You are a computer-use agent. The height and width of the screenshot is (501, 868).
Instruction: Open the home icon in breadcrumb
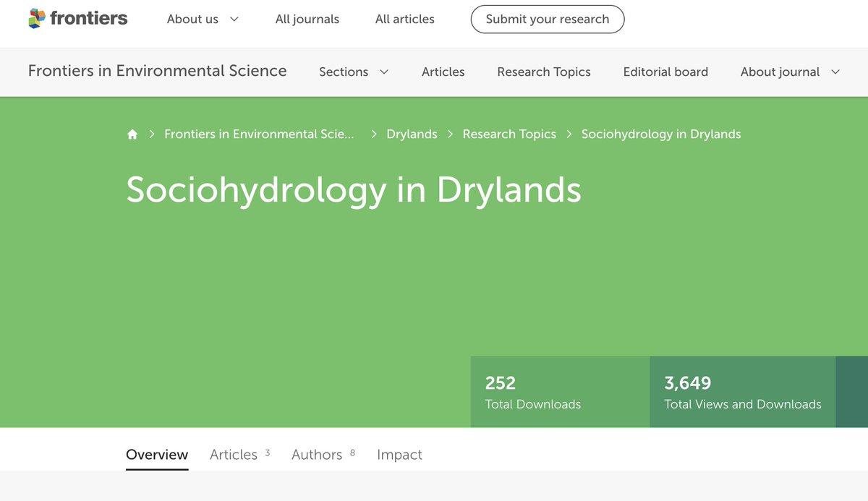132,134
